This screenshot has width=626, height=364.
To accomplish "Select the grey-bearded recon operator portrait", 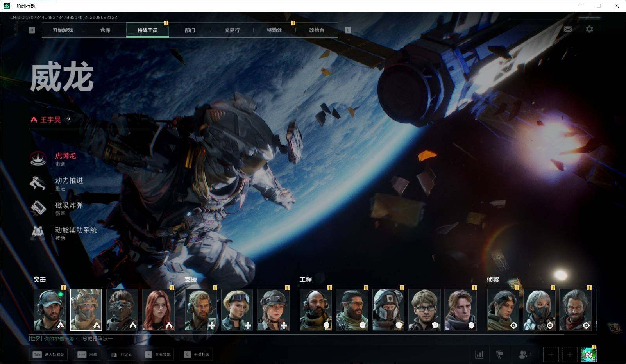I will [575, 310].
